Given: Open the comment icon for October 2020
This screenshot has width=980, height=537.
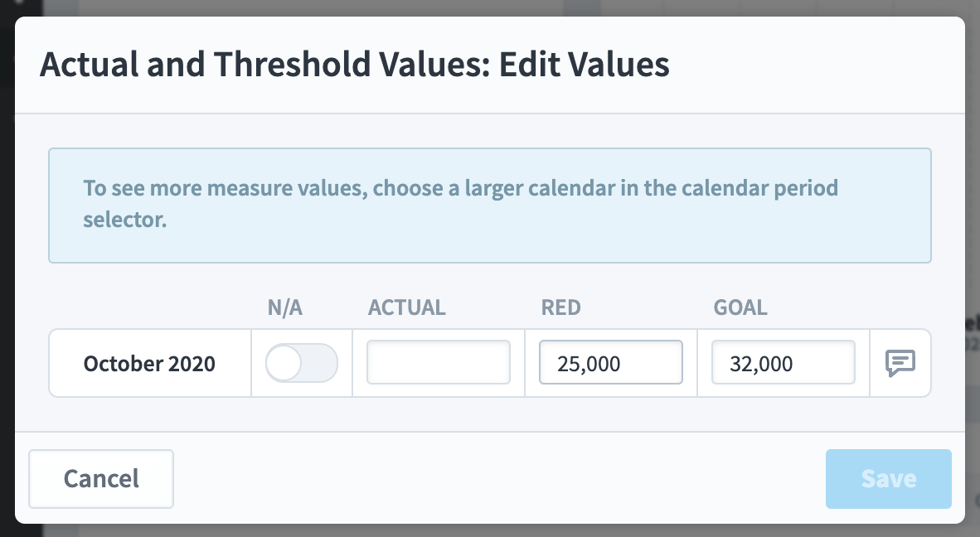Looking at the screenshot, I should pos(900,363).
